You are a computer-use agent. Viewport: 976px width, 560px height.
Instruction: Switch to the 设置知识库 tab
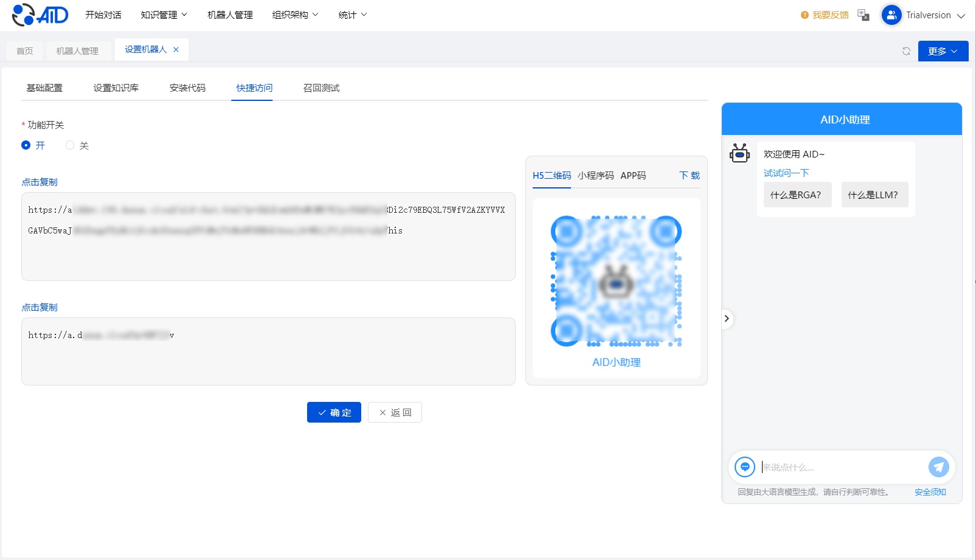coord(116,88)
